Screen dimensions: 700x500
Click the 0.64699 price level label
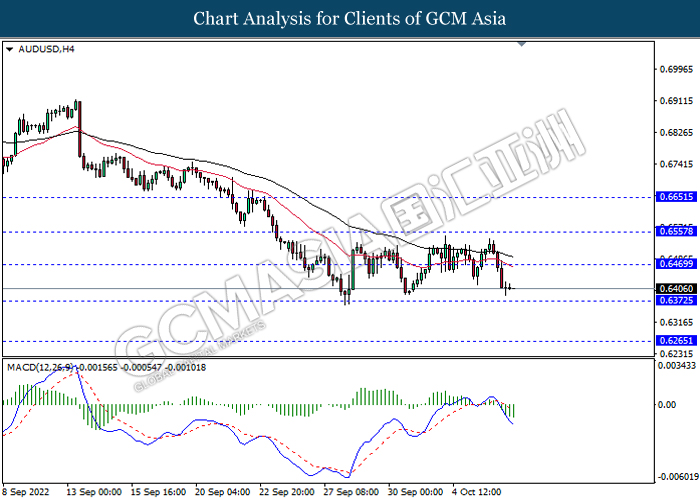point(676,264)
